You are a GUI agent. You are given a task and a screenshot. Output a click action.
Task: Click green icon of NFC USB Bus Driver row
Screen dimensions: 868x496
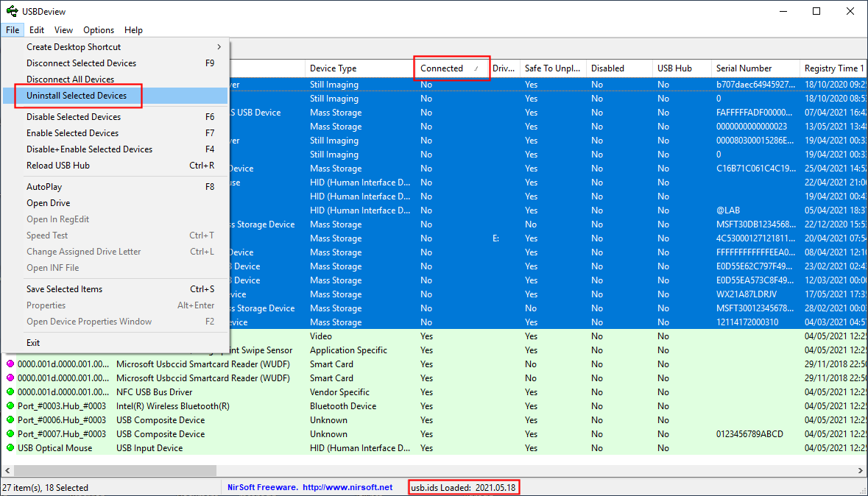point(10,392)
